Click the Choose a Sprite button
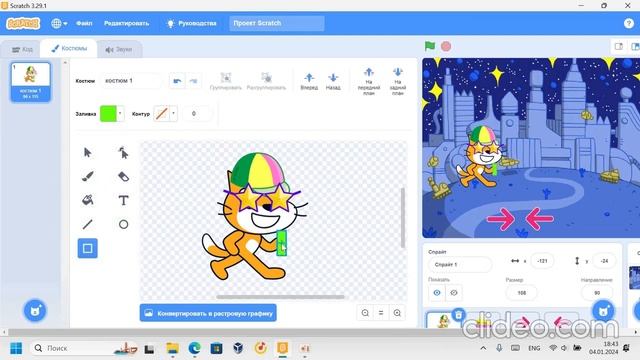 [x=603, y=311]
